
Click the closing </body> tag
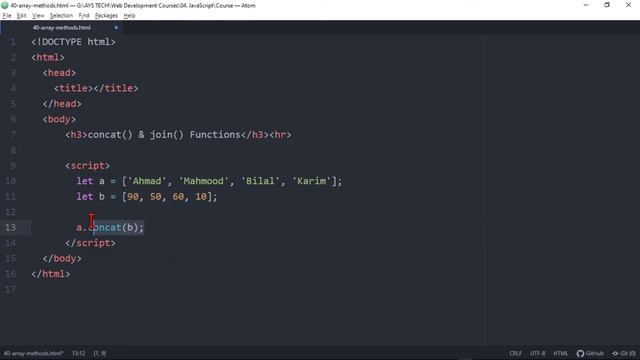[62, 258]
